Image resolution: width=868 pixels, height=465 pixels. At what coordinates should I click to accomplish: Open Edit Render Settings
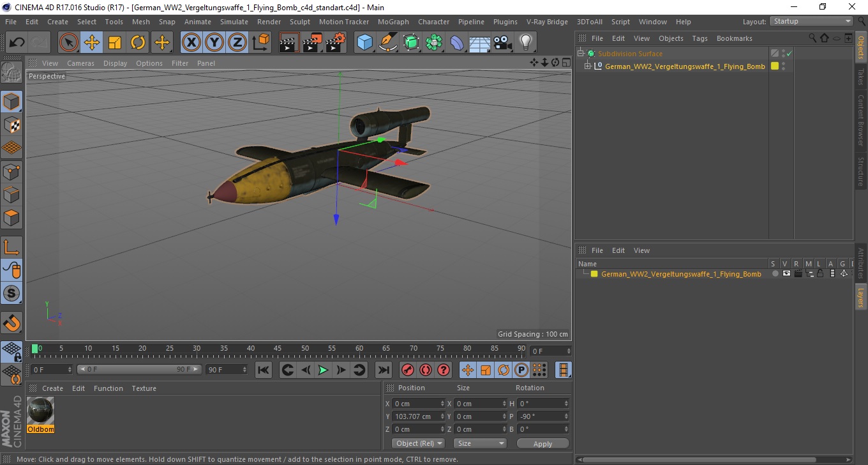click(335, 43)
